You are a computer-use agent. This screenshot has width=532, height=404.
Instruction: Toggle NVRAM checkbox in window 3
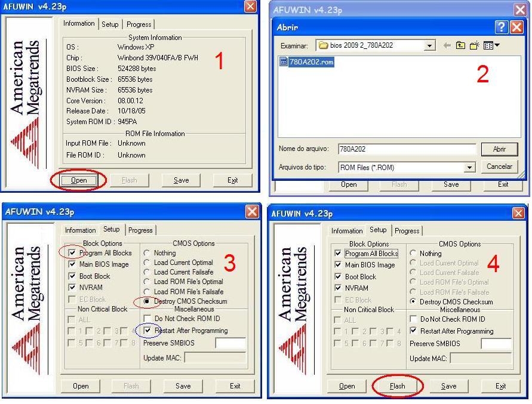[72, 287]
